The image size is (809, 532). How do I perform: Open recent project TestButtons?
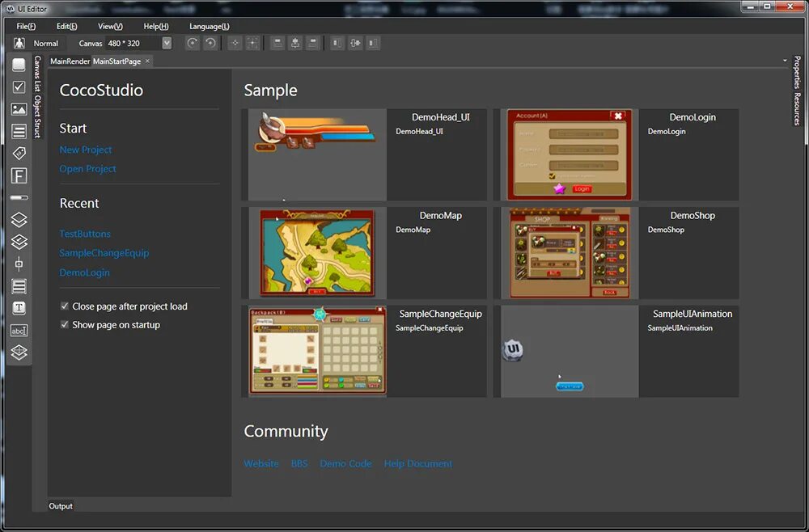(85, 234)
